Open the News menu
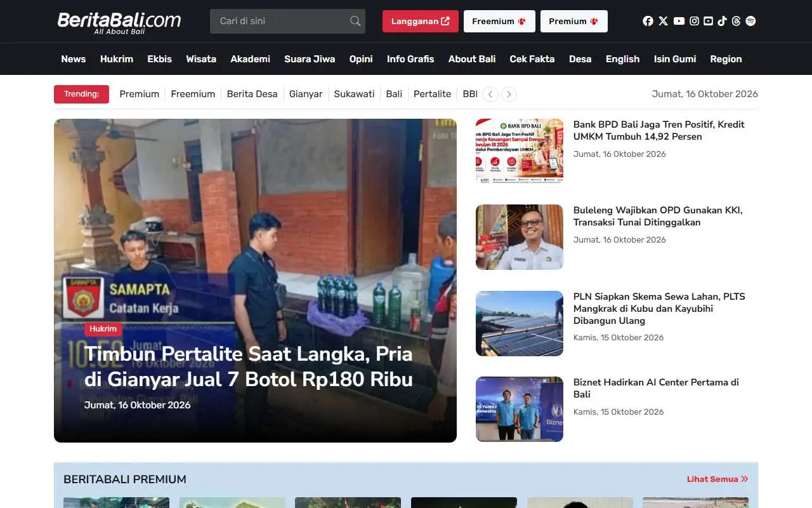Screen dimensions: 812x508 [74, 59]
